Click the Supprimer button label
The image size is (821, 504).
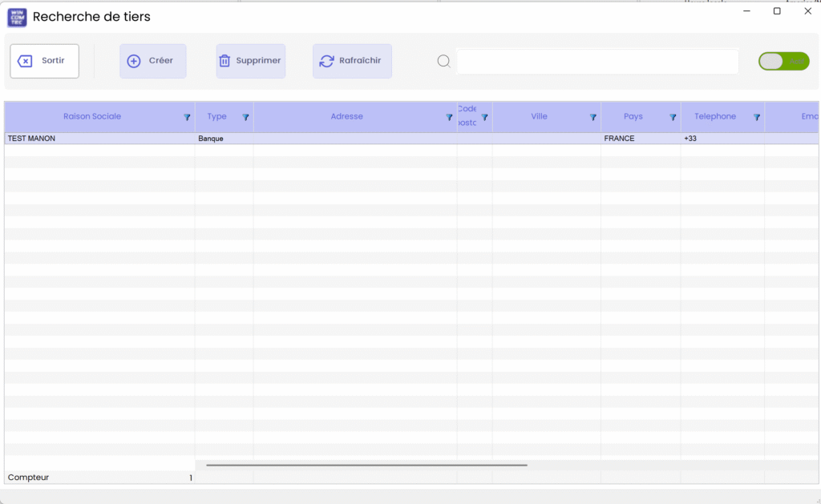(x=258, y=61)
